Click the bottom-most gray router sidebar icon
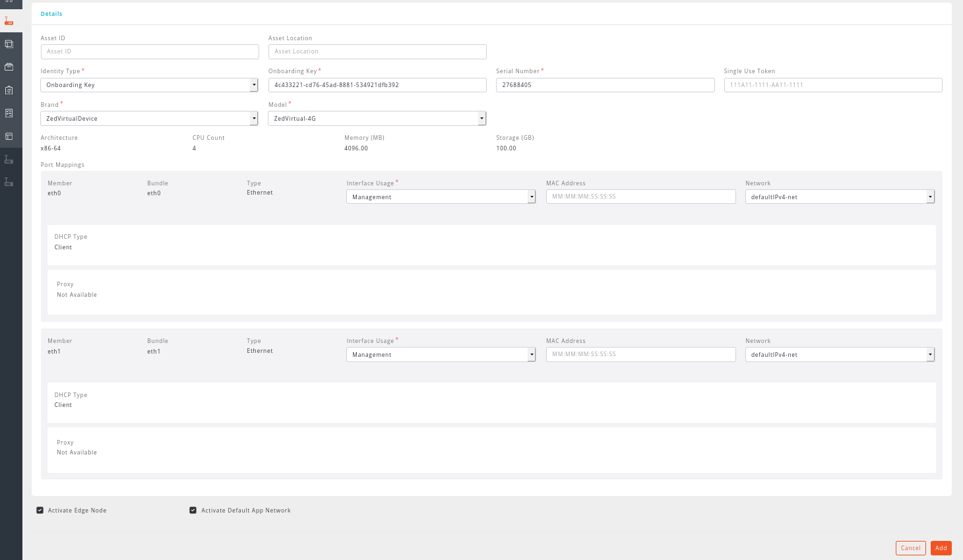Screen dimensions: 963x560 (x=9, y=181)
